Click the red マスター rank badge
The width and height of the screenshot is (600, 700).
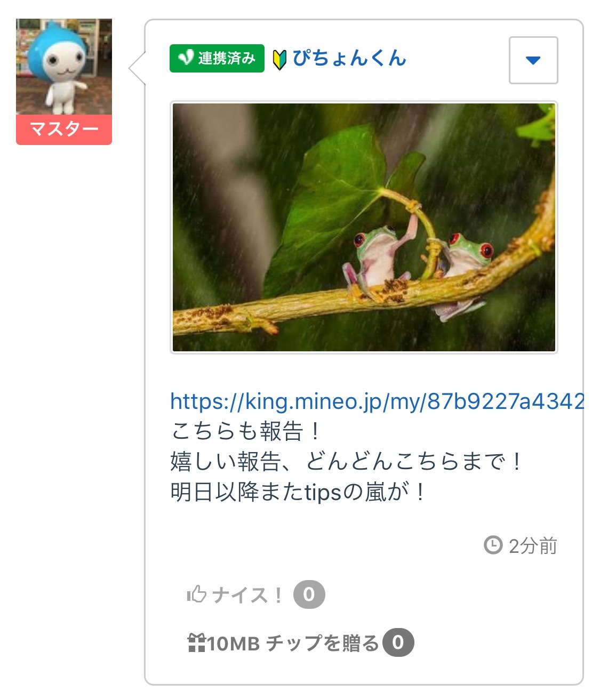[64, 129]
